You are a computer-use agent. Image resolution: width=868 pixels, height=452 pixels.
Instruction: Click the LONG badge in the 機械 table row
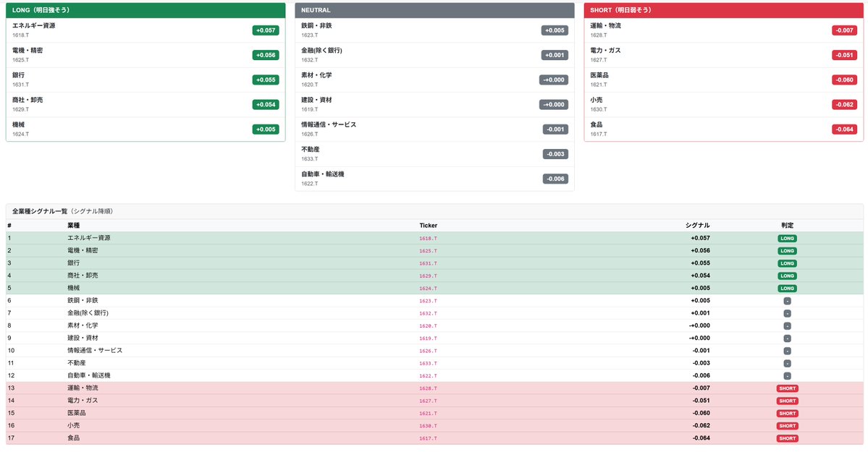(x=787, y=289)
